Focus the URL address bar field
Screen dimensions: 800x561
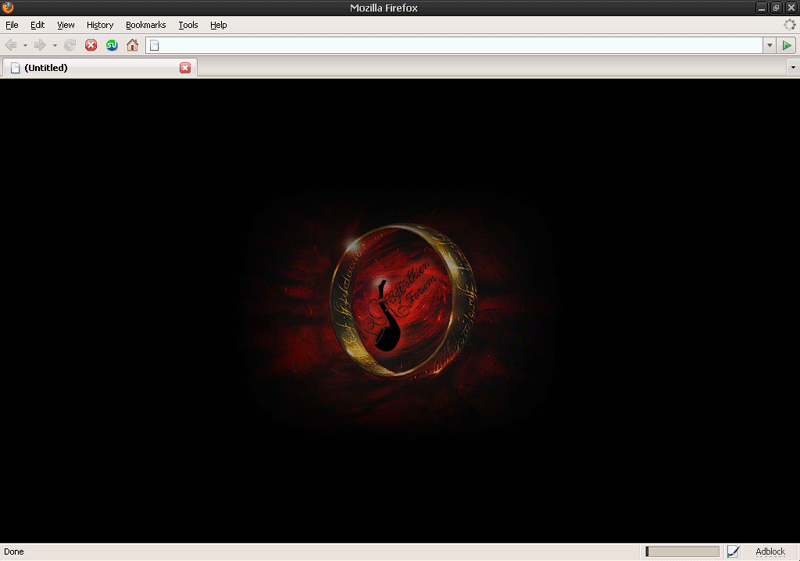coord(454,45)
